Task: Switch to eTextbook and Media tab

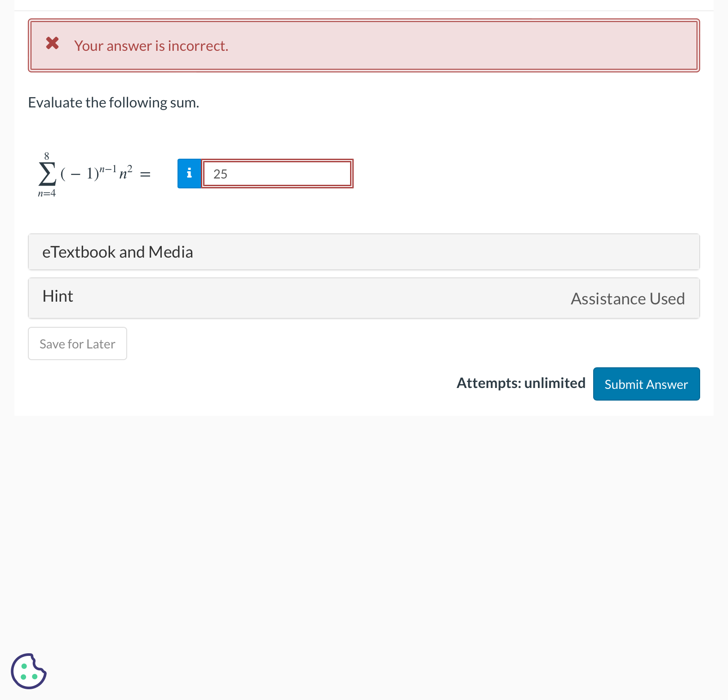Action: (x=118, y=252)
